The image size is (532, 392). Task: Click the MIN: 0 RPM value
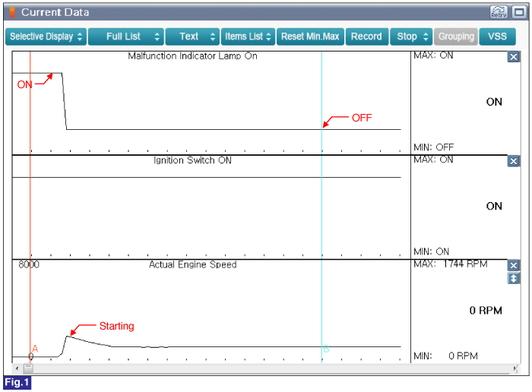tap(445, 356)
